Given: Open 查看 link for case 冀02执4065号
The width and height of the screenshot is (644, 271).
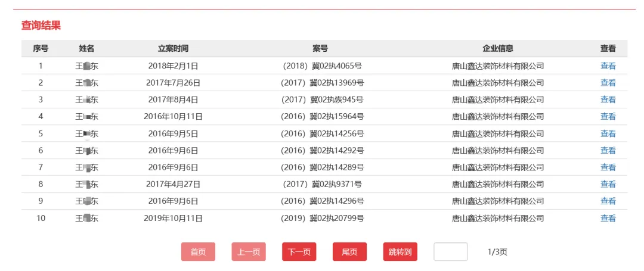Looking at the screenshot, I should pyautogui.click(x=608, y=66).
